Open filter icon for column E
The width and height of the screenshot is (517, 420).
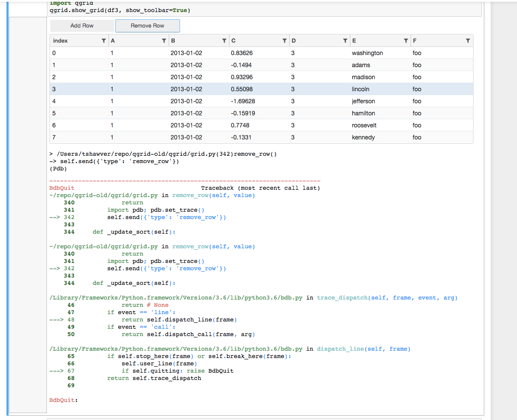406,41
